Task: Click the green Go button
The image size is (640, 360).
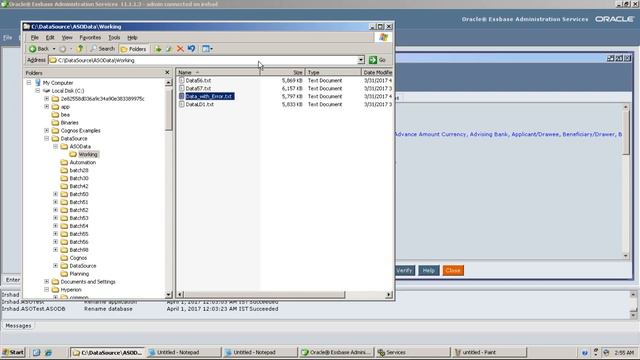Action: coord(377,60)
